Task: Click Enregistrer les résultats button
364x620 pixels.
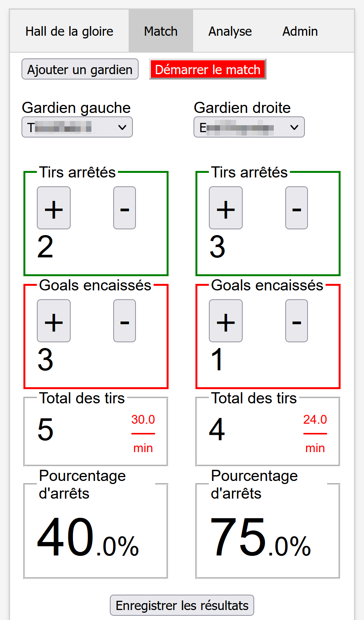Action: (182, 605)
